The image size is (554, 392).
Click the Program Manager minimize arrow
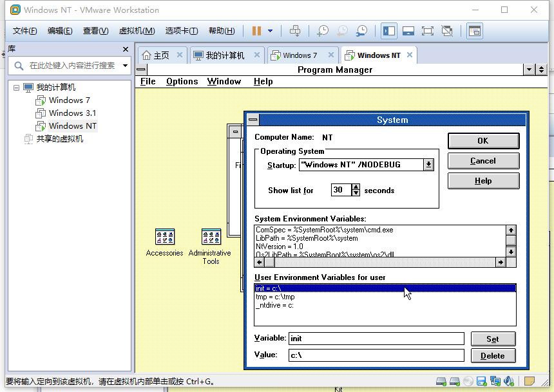click(529, 70)
